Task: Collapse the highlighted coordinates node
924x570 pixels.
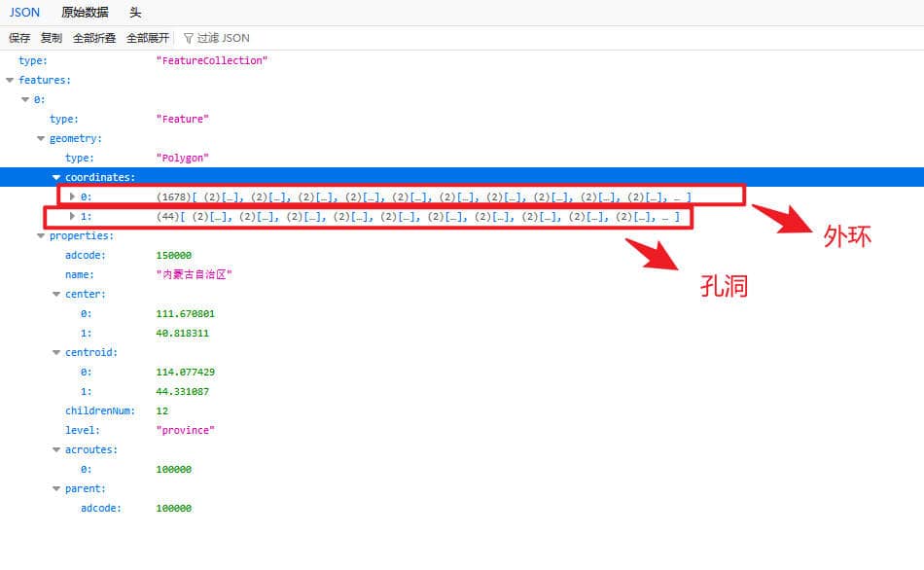Action: (x=56, y=177)
